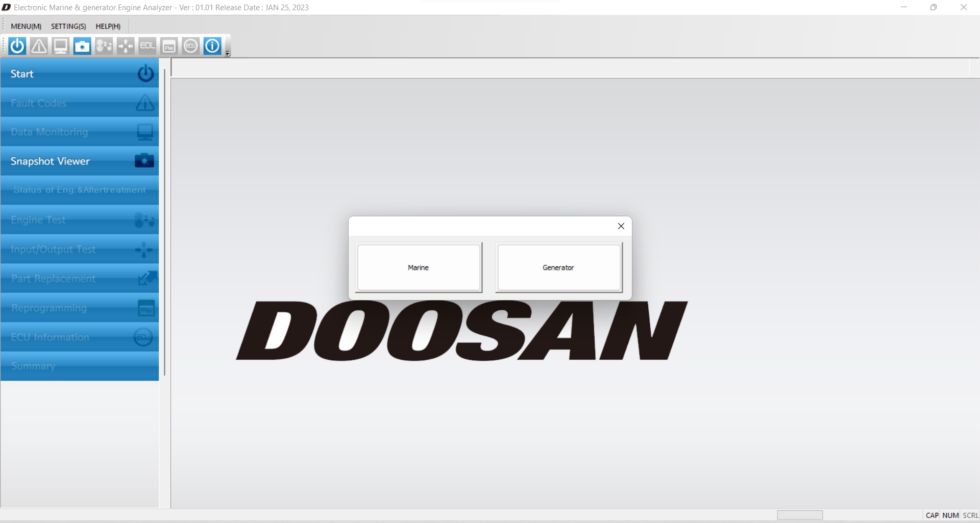Click the Data Monitoring monitor toolbar icon
Viewport: 980px width, 523px height.
[61, 46]
